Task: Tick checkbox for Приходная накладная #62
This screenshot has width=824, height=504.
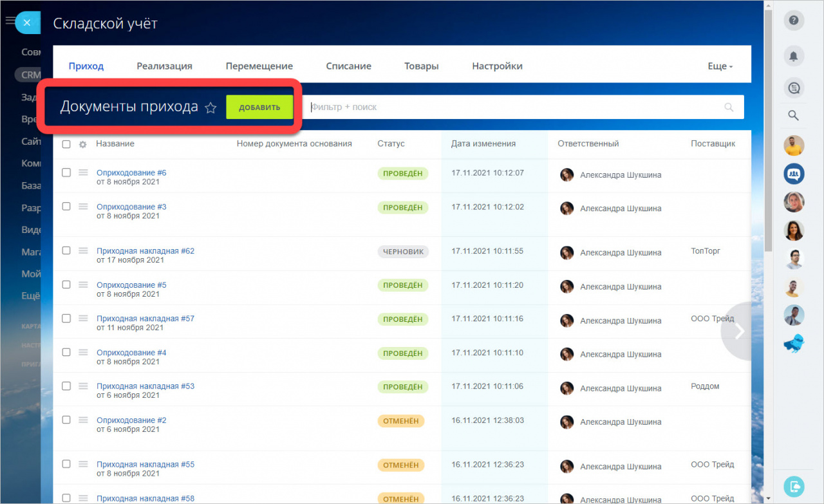Action: pos(66,250)
